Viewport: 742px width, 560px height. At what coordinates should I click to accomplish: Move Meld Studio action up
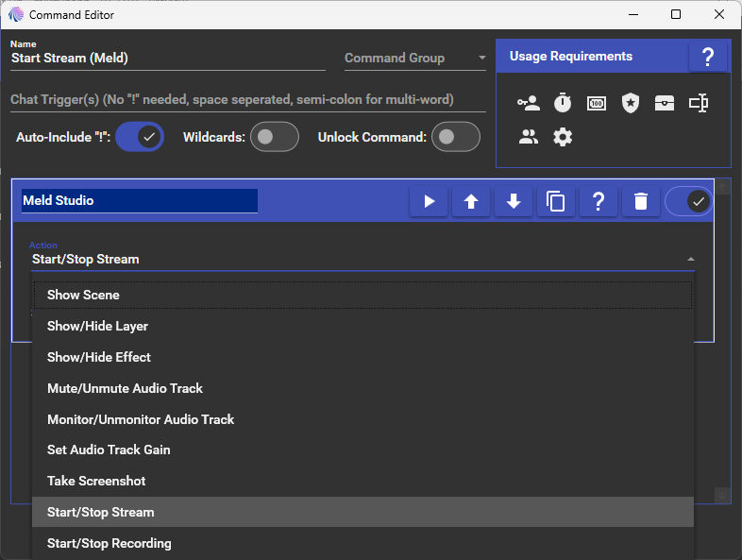(x=471, y=201)
